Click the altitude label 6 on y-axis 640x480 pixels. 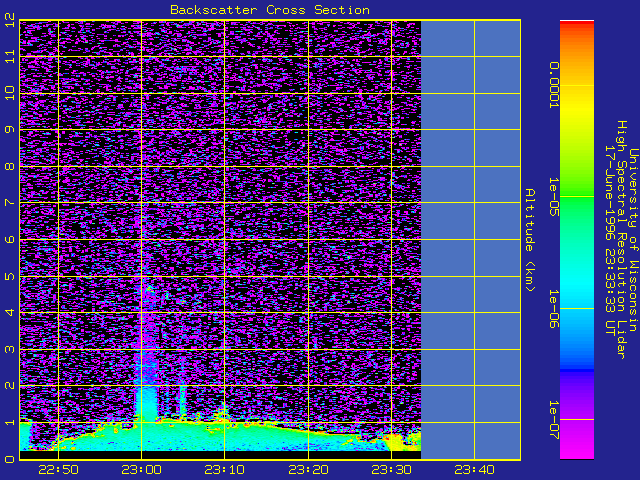tap(10, 239)
